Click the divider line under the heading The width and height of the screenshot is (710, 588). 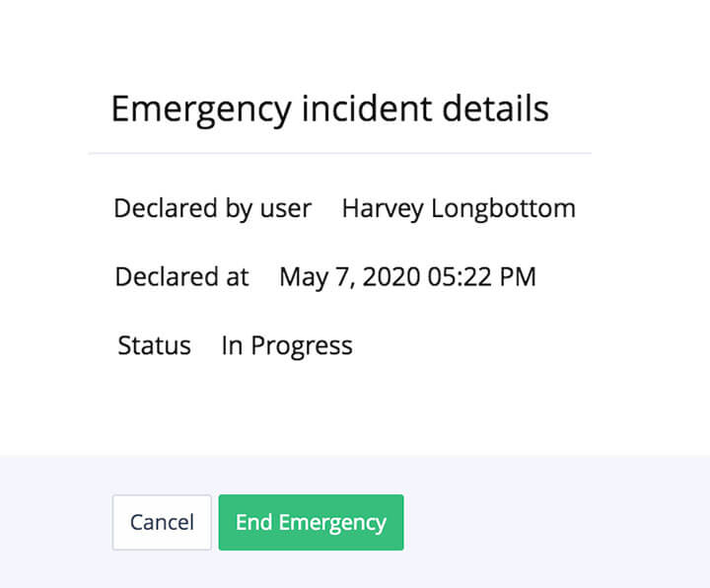(x=339, y=154)
